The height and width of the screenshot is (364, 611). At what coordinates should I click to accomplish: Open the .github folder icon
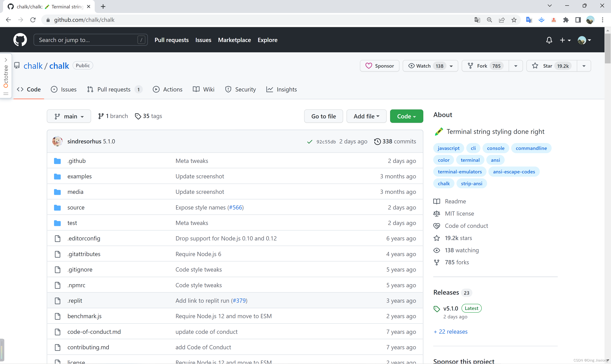[57, 161]
